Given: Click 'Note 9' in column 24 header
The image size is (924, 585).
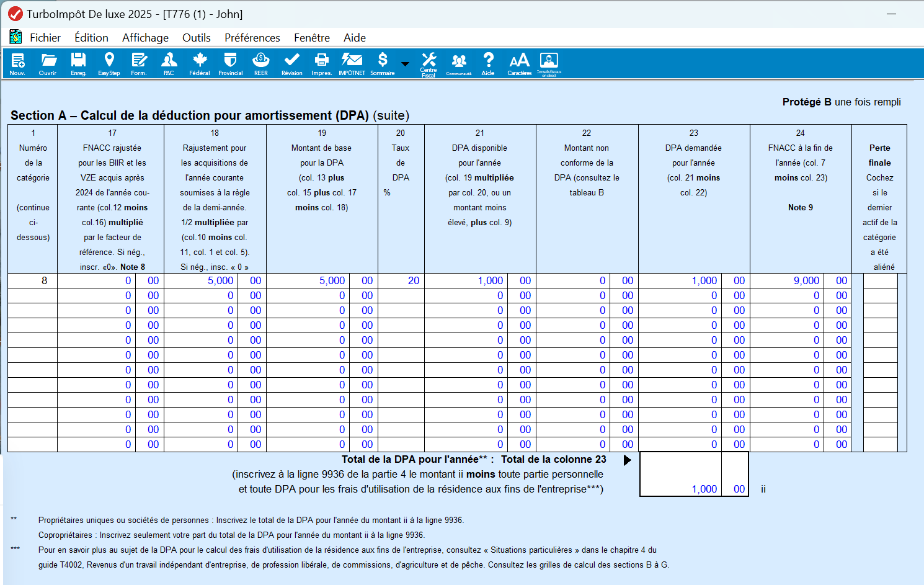Looking at the screenshot, I should [x=801, y=207].
